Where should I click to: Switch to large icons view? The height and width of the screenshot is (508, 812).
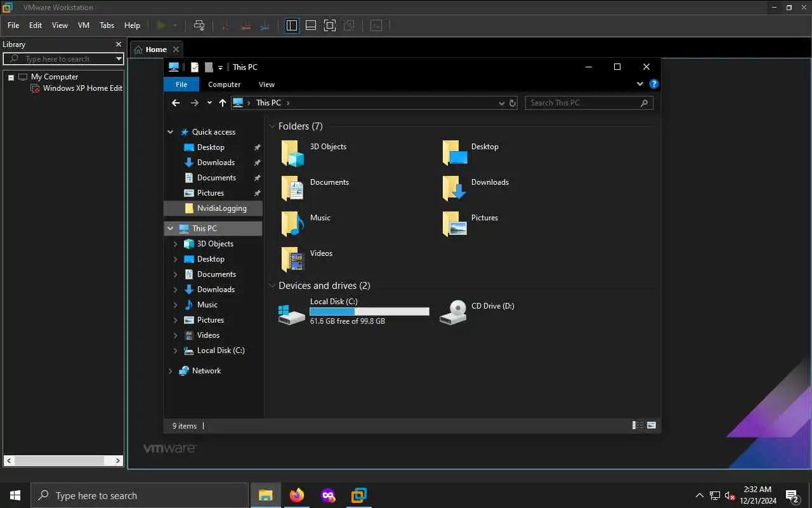click(652, 425)
